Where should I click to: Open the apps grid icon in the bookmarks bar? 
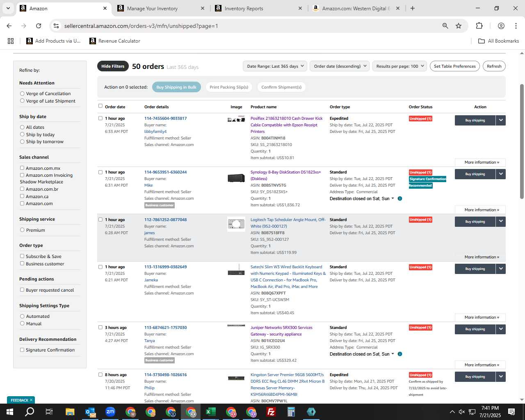coord(11,41)
